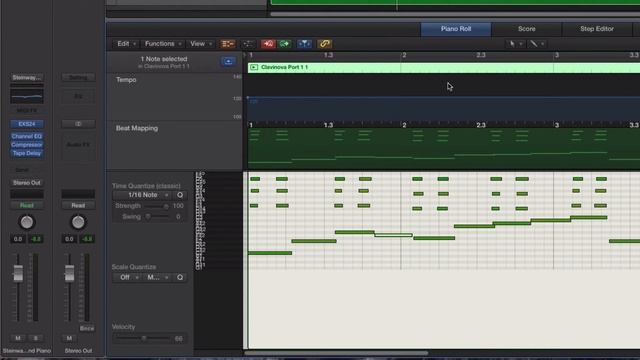Mute the Stereo Out channel
This screenshot has width=640, height=360.
coord(69,338)
